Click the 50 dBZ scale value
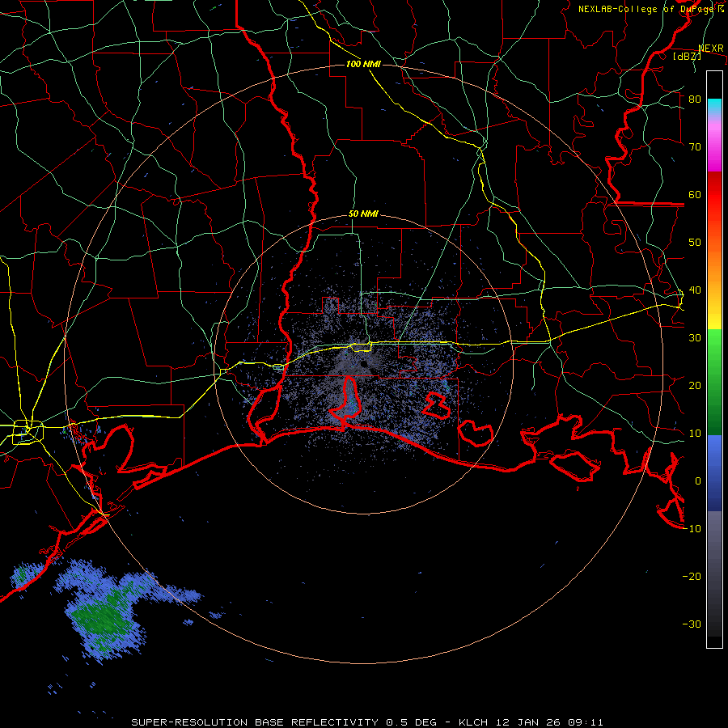The image size is (728, 728). pyautogui.click(x=695, y=243)
